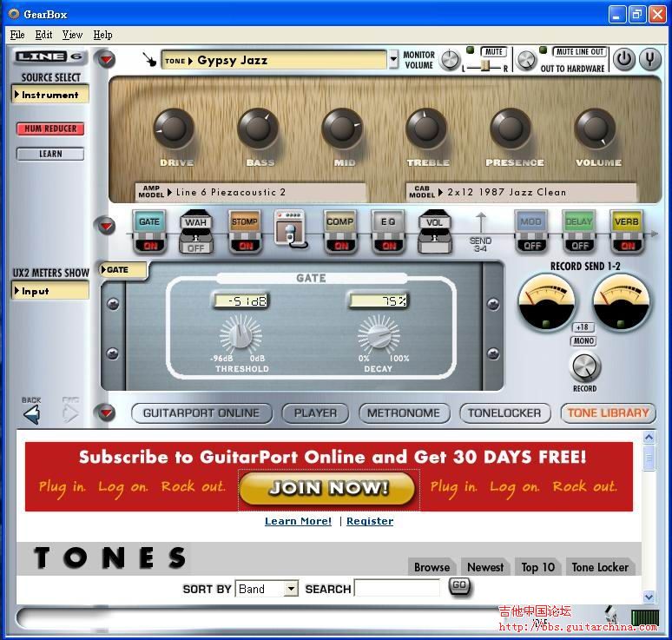672x640 pixels.
Task: Click the power icon button
Action: 624,59
